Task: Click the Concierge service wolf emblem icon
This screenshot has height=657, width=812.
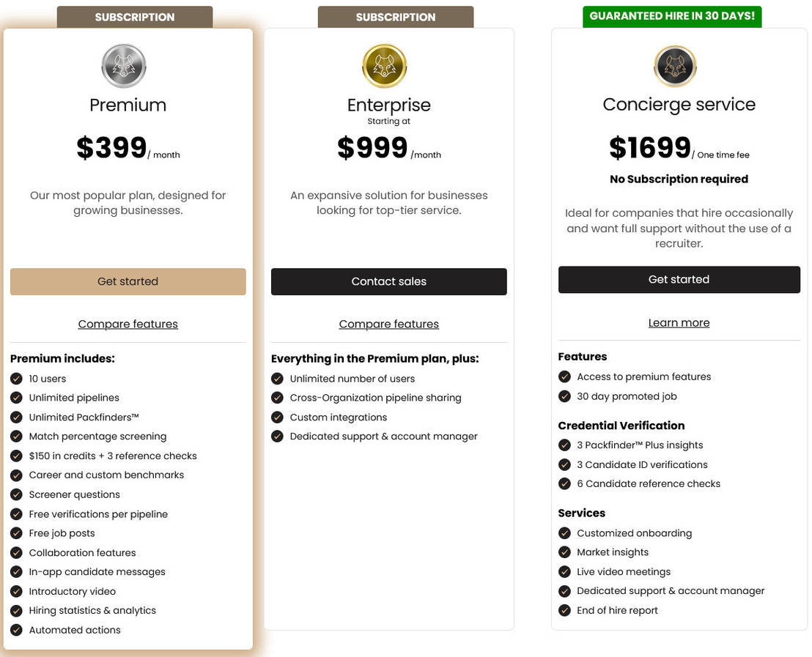Action: coord(675,65)
